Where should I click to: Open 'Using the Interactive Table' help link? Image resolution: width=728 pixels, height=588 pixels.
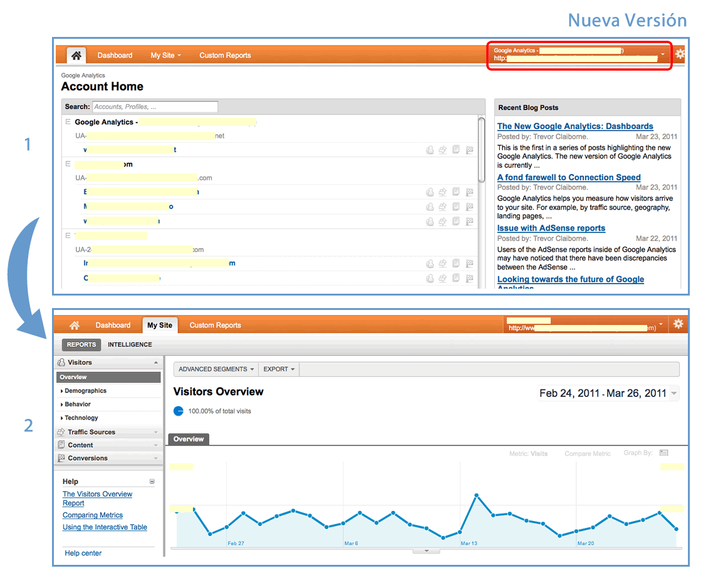point(105,527)
